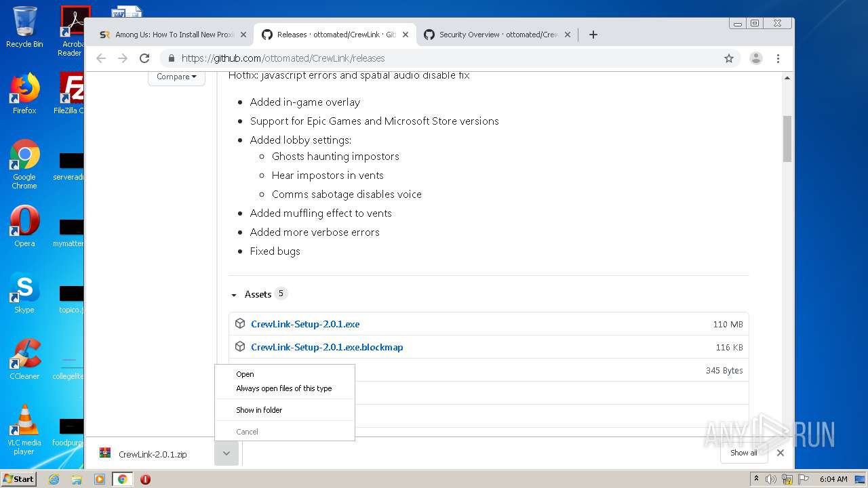Click the Chrome taskbar button

click(x=122, y=479)
